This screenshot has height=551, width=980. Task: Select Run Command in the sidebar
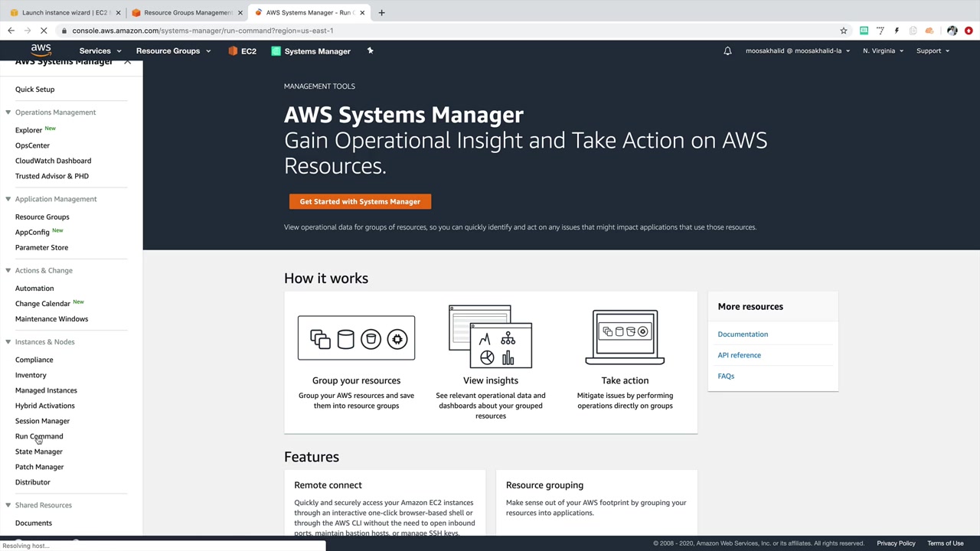pyautogui.click(x=39, y=436)
